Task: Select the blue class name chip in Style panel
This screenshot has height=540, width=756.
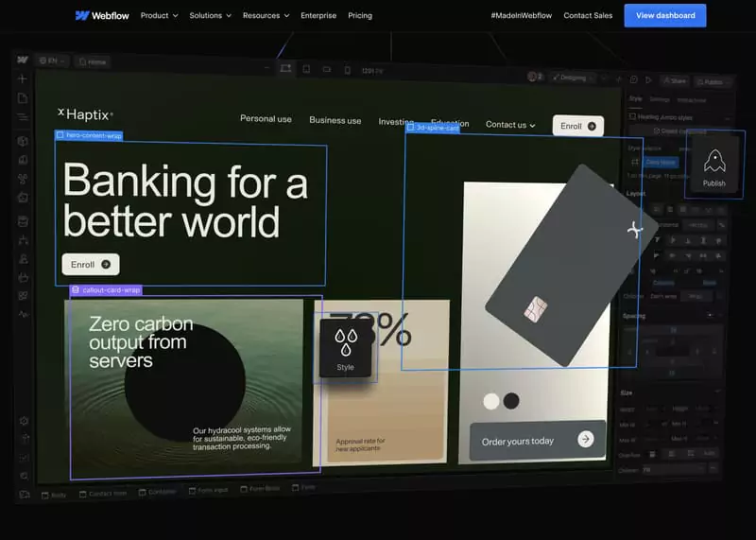Action: click(660, 162)
